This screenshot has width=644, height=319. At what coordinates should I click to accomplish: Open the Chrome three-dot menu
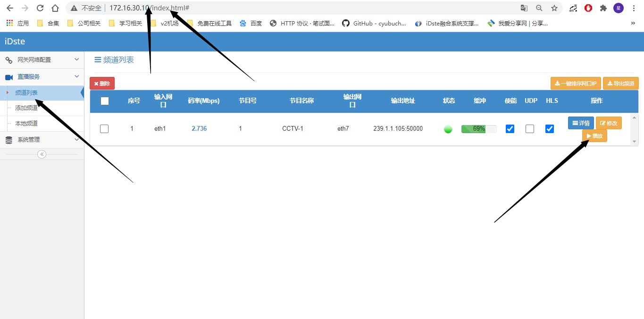point(634,8)
